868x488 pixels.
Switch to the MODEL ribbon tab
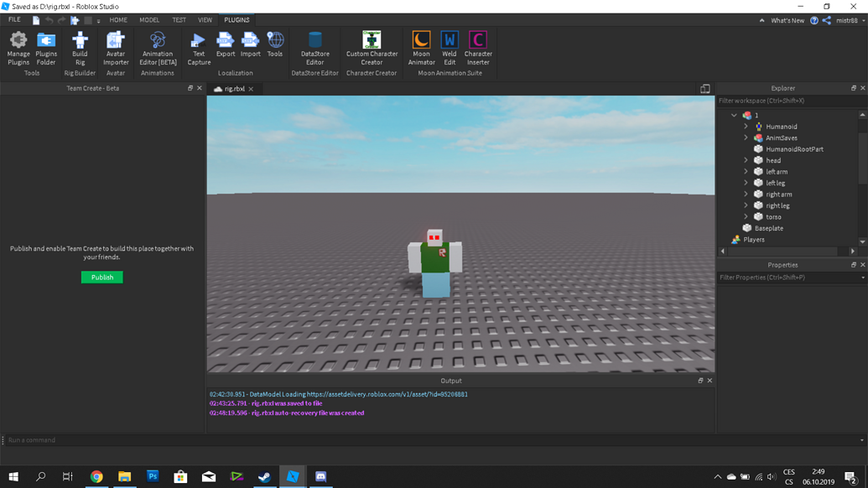click(x=148, y=19)
